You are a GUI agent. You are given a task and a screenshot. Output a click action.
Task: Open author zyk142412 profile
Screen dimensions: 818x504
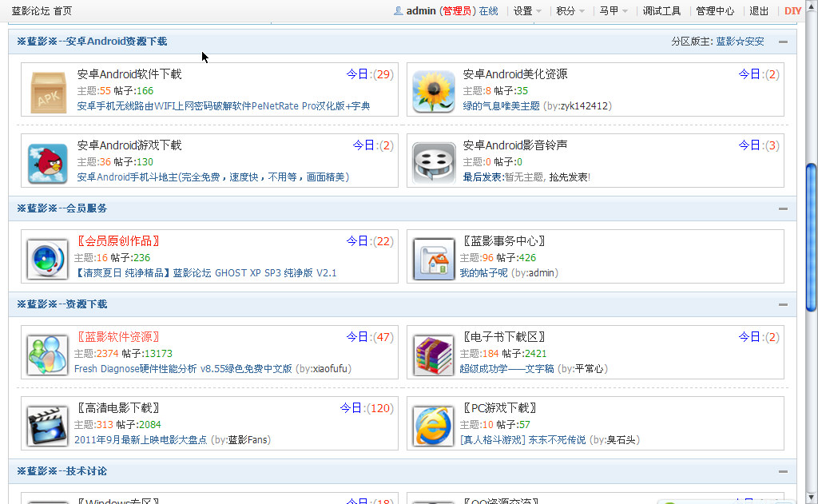584,106
